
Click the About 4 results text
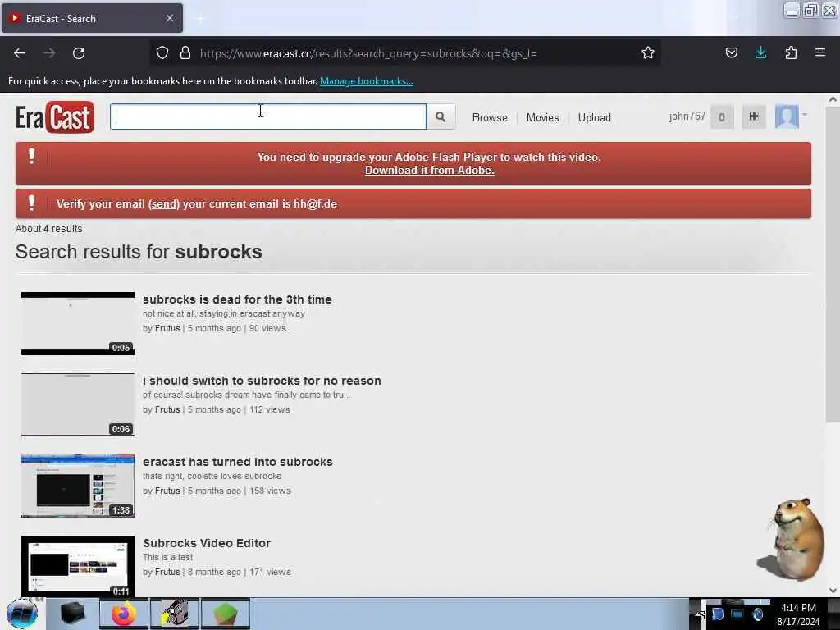[48, 229]
